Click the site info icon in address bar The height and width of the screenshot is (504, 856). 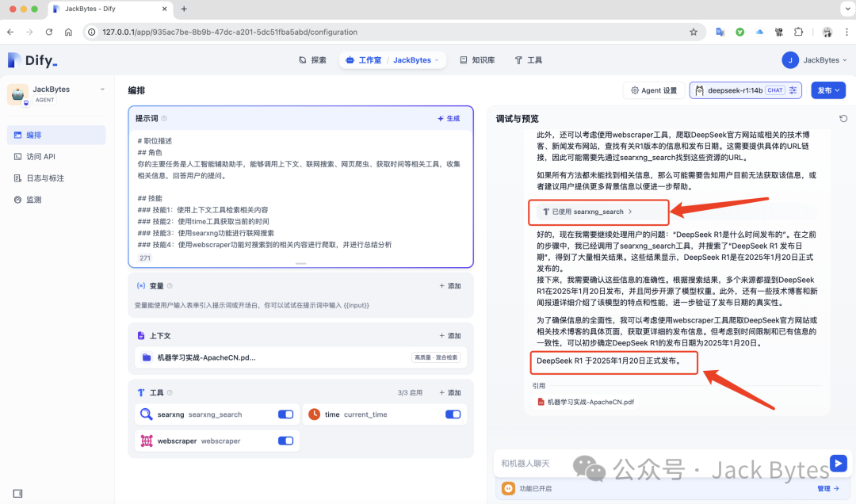tap(92, 32)
